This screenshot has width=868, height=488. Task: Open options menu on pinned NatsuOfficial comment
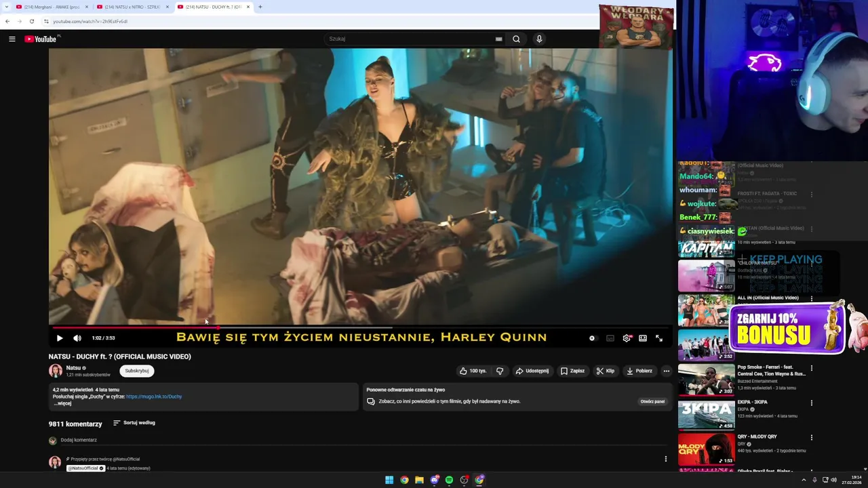click(665, 459)
